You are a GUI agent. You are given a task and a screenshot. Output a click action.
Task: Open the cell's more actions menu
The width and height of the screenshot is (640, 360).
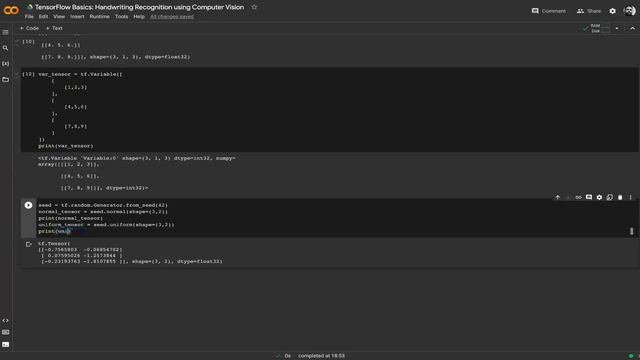[630, 198]
